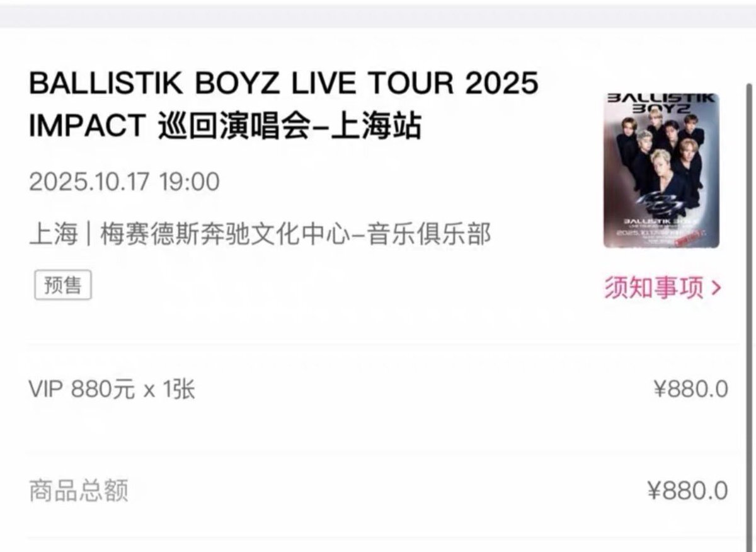Tap the 预售 presale tag
The image size is (756, 552).
pos(63,285)
